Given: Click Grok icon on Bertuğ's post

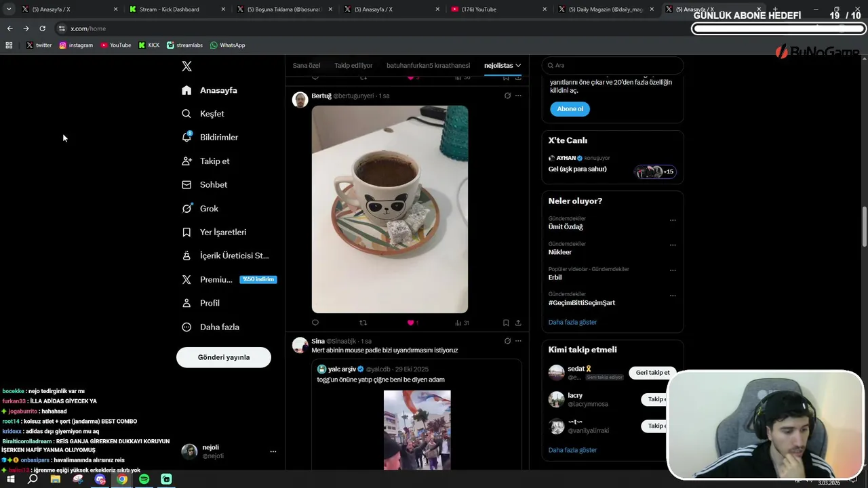Looking at the screenshot, I should point(507,96).
